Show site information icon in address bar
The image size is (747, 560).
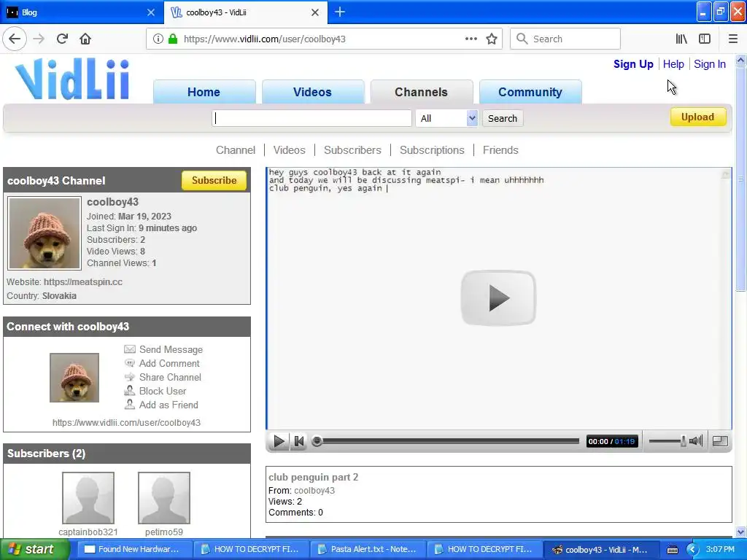158,39
